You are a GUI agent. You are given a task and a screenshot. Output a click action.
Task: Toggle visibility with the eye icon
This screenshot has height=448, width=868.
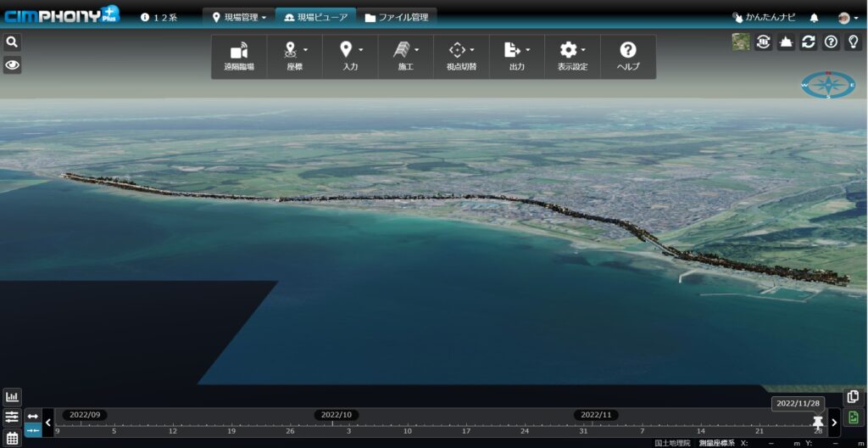(12, 64)
